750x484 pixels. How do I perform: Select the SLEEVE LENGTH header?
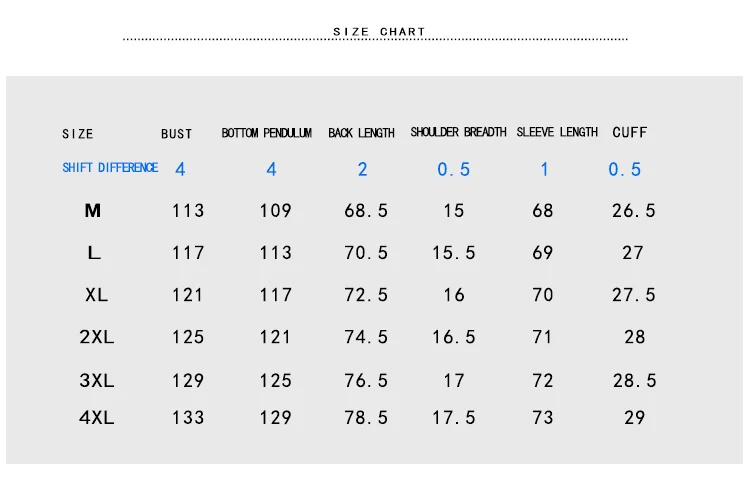557,132
